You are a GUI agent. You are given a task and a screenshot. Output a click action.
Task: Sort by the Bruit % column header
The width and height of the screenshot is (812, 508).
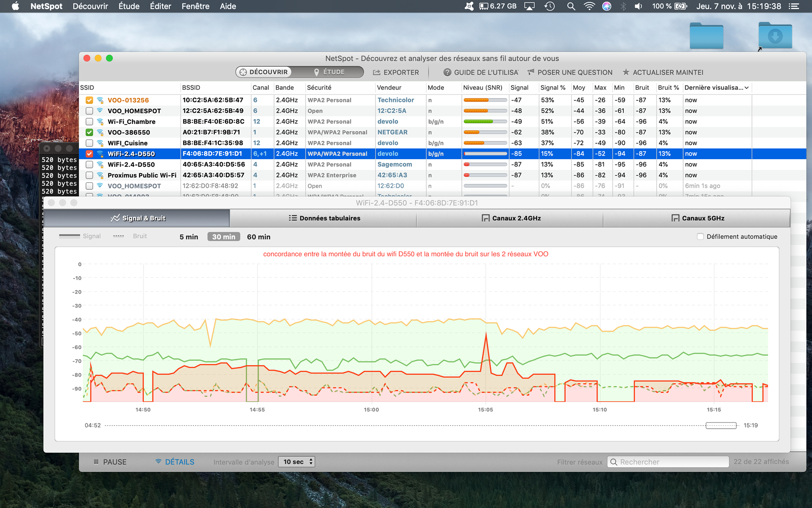[x=668, y=88]
